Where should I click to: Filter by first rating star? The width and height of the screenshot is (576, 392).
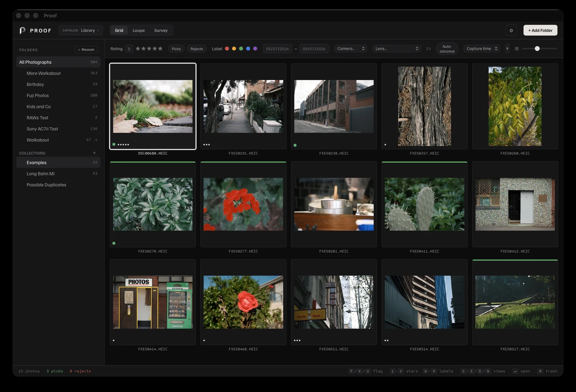click(138, 49)
